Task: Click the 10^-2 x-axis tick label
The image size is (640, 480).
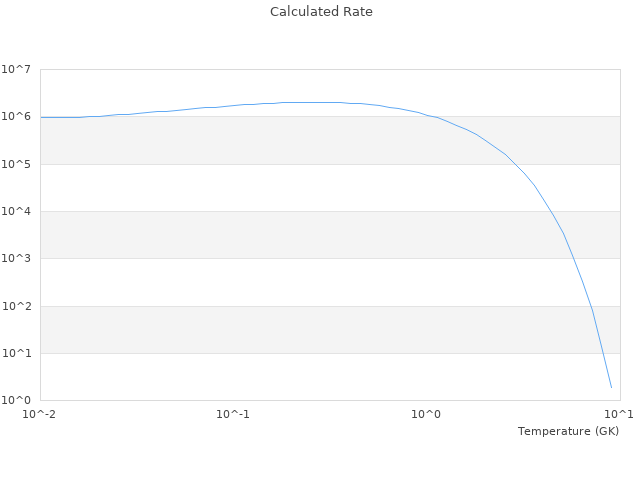Action: [40, 414]
